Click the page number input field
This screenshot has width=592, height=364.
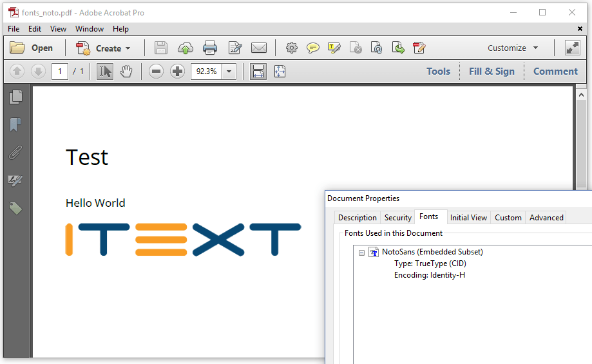[60, 72]
